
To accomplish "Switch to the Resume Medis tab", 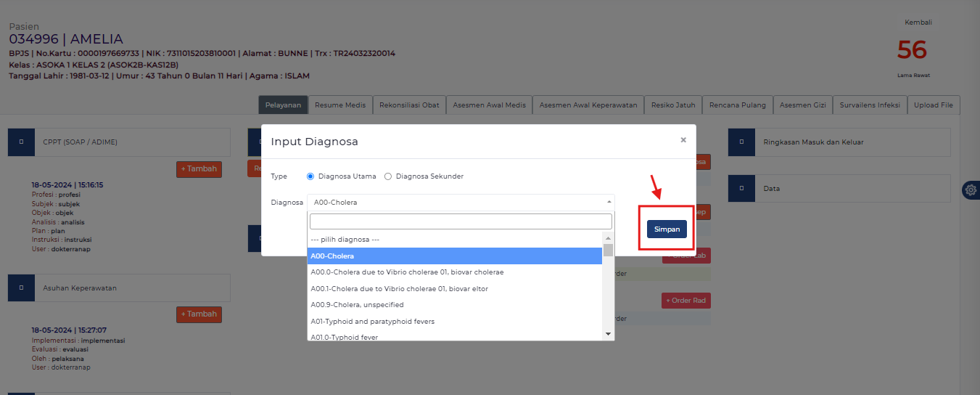I will point(340,105).
